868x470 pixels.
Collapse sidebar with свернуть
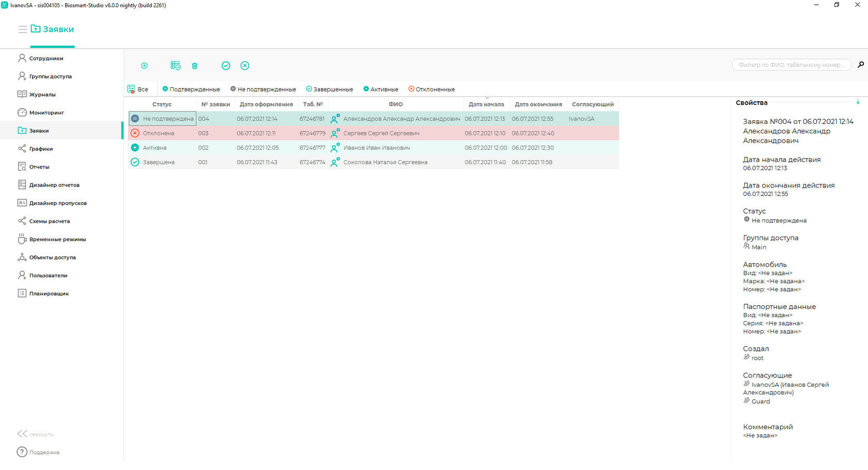click(35, 434)
